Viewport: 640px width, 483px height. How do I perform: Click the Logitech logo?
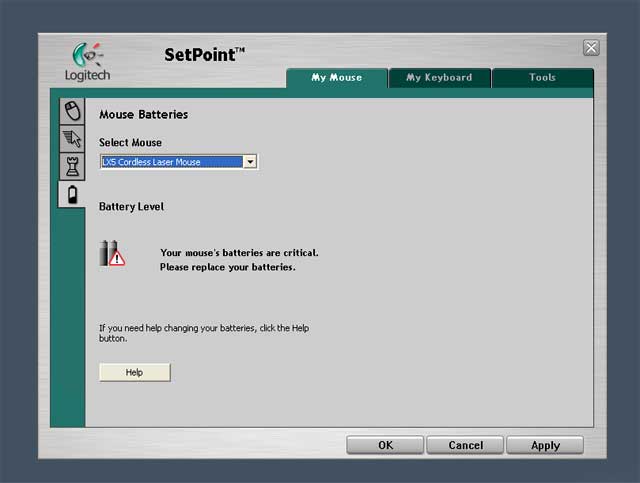[x=87, y=62]
